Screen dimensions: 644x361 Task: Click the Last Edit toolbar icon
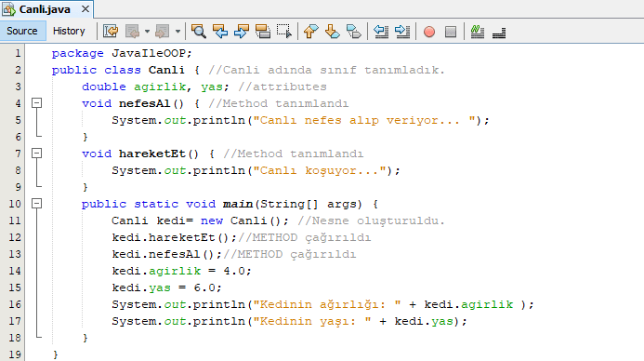111,32
